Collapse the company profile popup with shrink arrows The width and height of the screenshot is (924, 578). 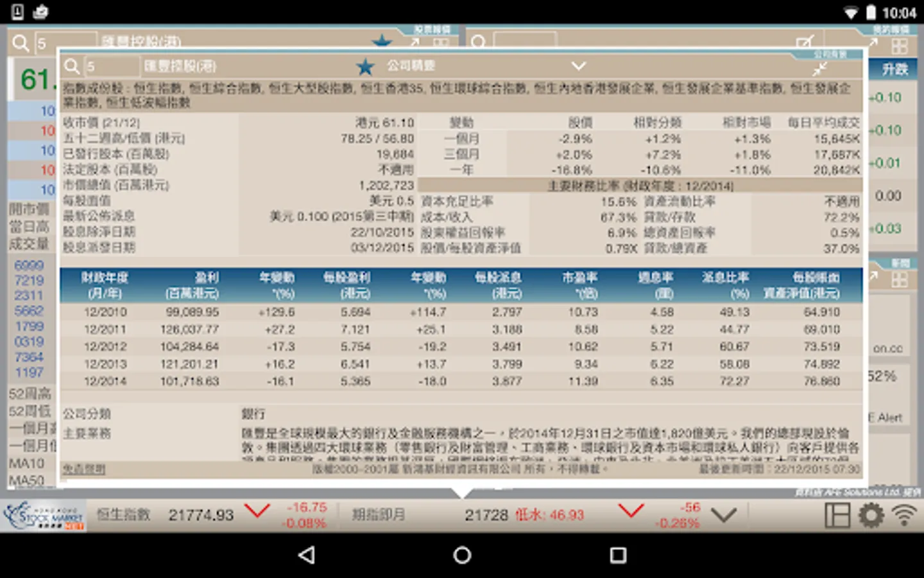820,69
